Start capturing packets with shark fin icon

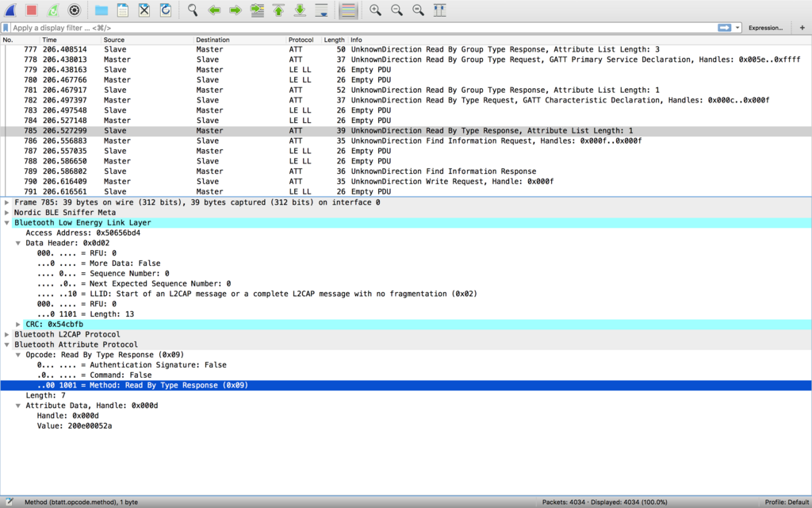point(10,10)
